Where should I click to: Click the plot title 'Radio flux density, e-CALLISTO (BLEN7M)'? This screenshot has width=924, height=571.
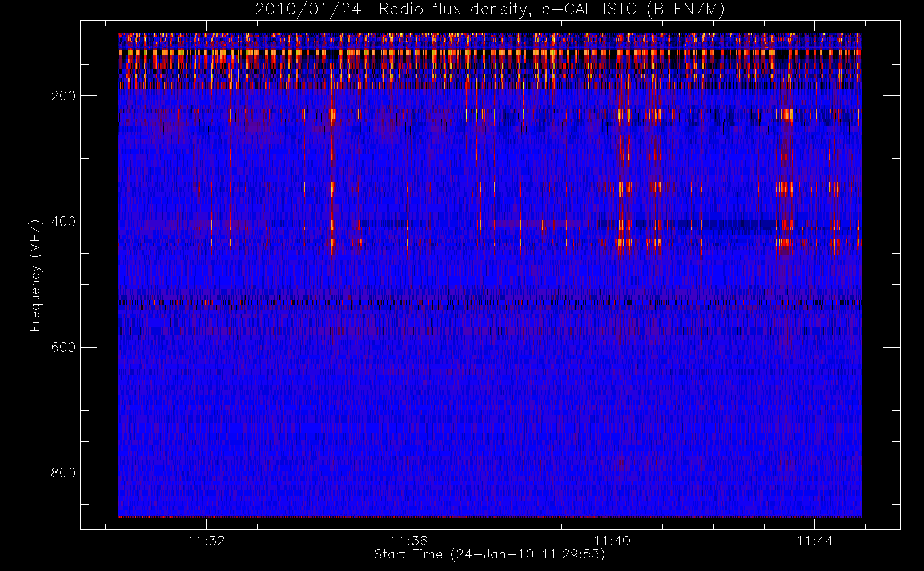552,10
